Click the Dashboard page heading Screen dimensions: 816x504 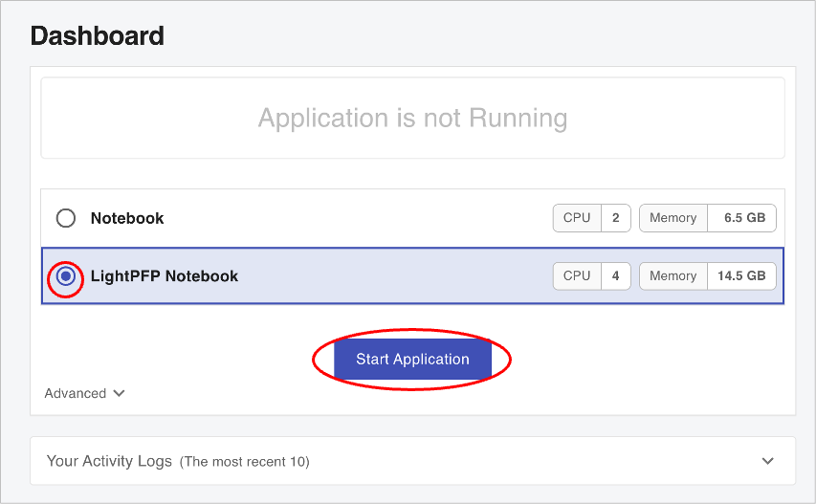pyautogui.click(x=98, y=36)
